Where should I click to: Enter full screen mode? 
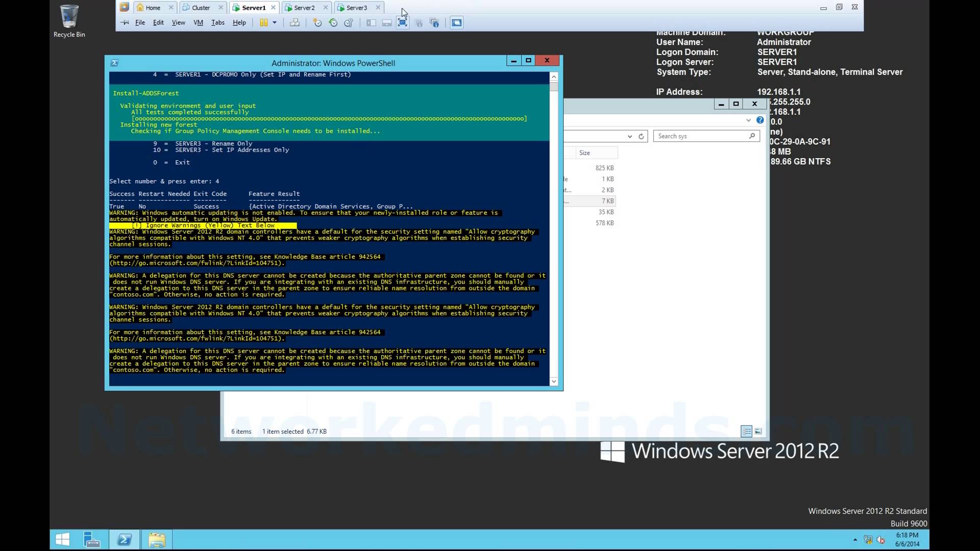pos(403,22)
